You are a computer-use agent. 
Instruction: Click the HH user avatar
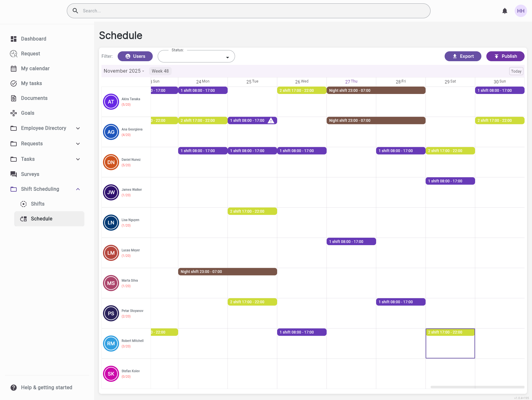point(521,11)
